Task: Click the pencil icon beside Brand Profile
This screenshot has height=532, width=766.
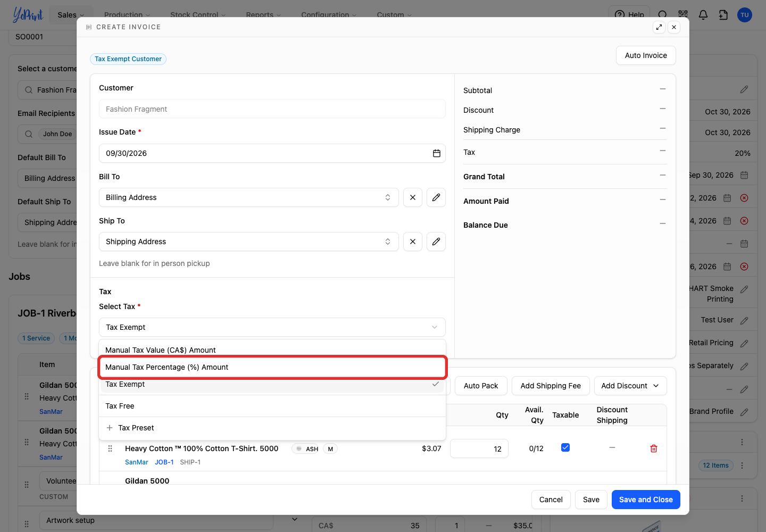Action: pyautogui.click(x=744, y=412)
